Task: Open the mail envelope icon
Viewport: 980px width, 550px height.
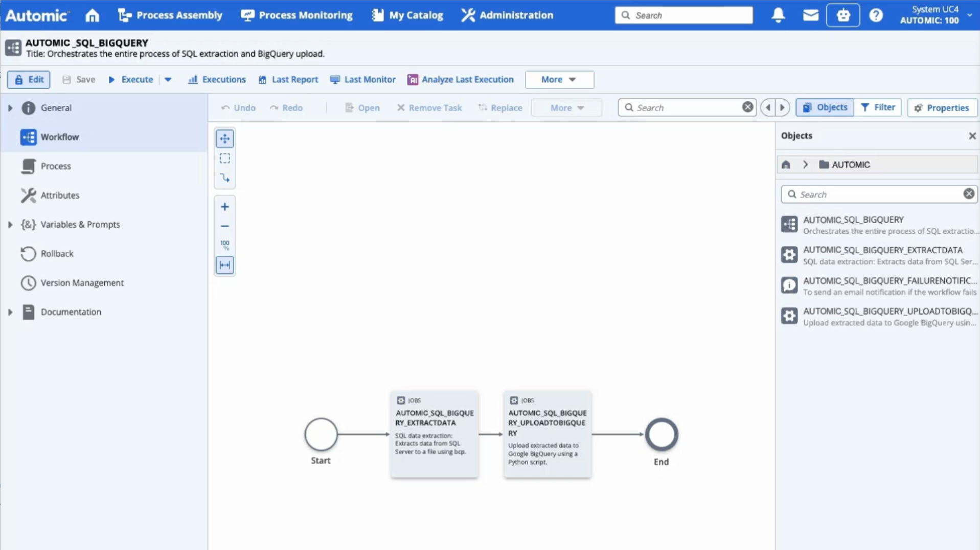Action: click(x=810, y=15)
